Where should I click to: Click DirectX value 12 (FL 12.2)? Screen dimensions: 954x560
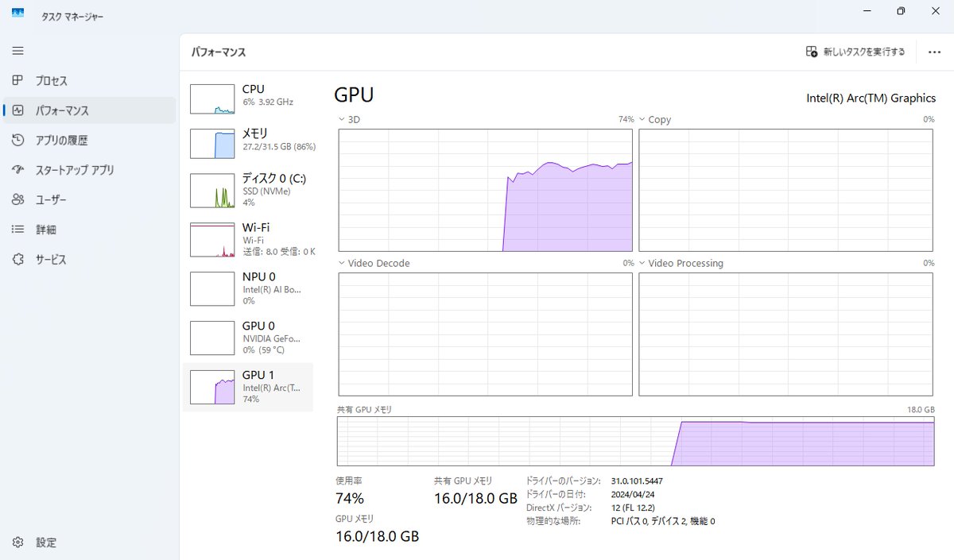634,508
